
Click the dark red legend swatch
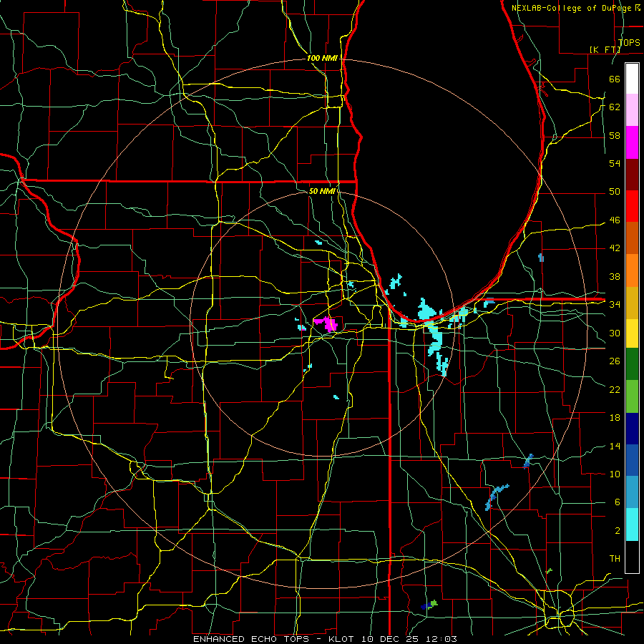632,175
